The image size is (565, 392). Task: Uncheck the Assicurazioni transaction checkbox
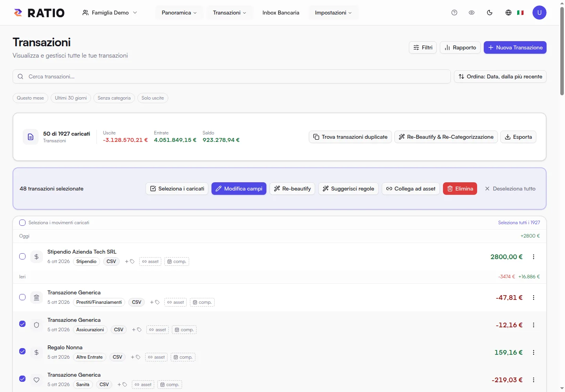click(x=22, y=324)
